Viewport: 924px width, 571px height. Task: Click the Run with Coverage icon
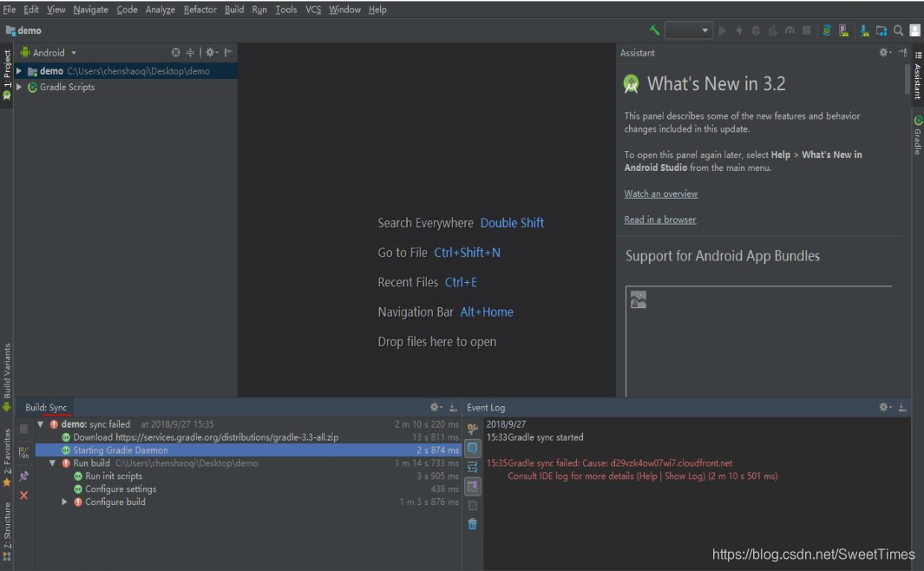click(772, 30)
